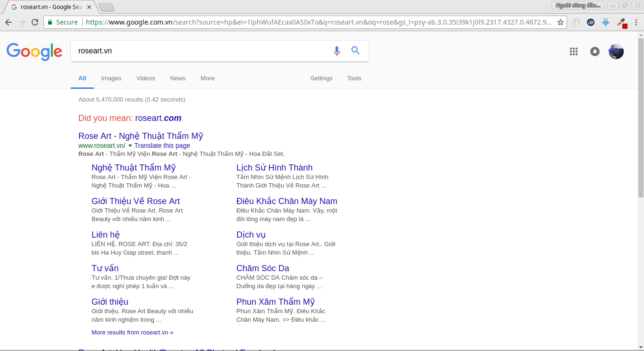Open Settings menu under search bar
Viewport: 644px width, 351px height.
pos(321,78)
